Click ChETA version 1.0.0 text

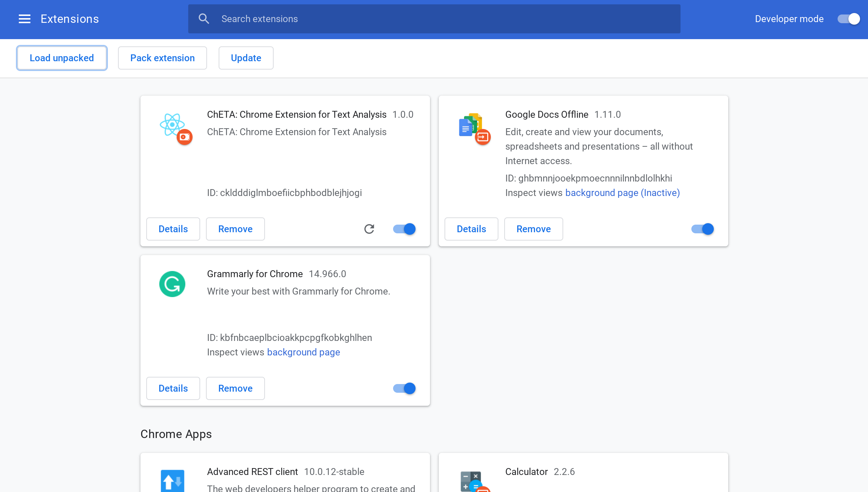[x=403, y=114]
